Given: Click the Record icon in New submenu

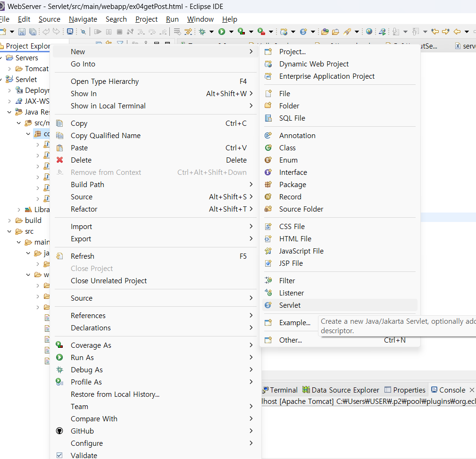Looking at the screenshot, I should [x=268, y=197].
